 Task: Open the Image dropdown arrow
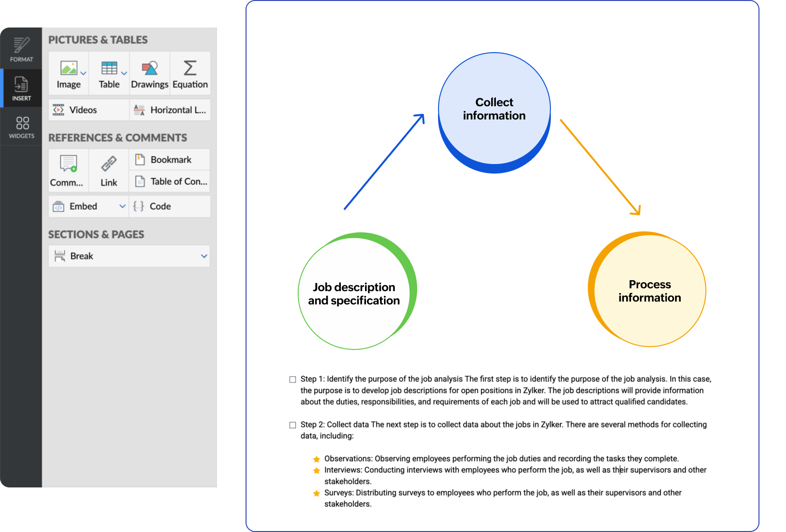point(83,73)
